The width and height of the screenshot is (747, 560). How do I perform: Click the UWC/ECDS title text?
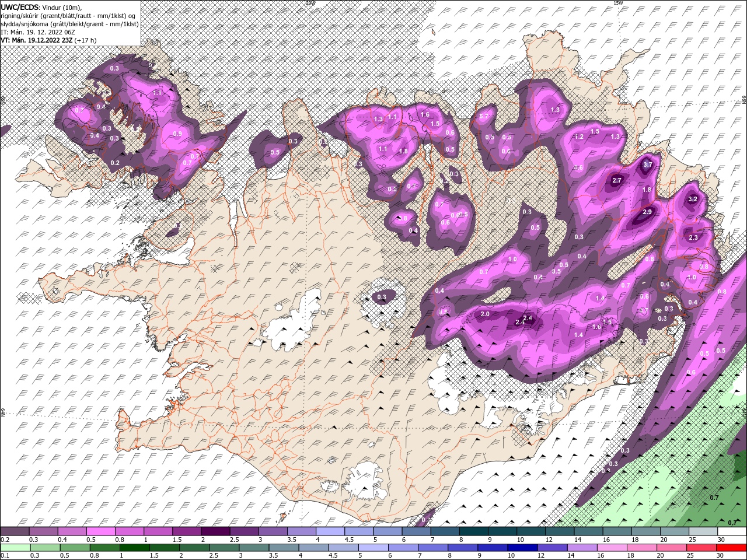[19, 7]
